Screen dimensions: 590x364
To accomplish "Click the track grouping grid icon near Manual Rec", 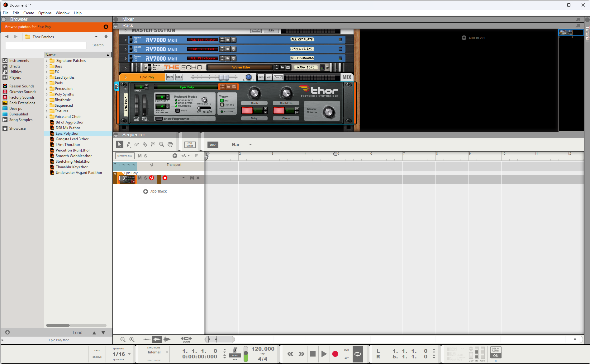I will coord(197,156).
